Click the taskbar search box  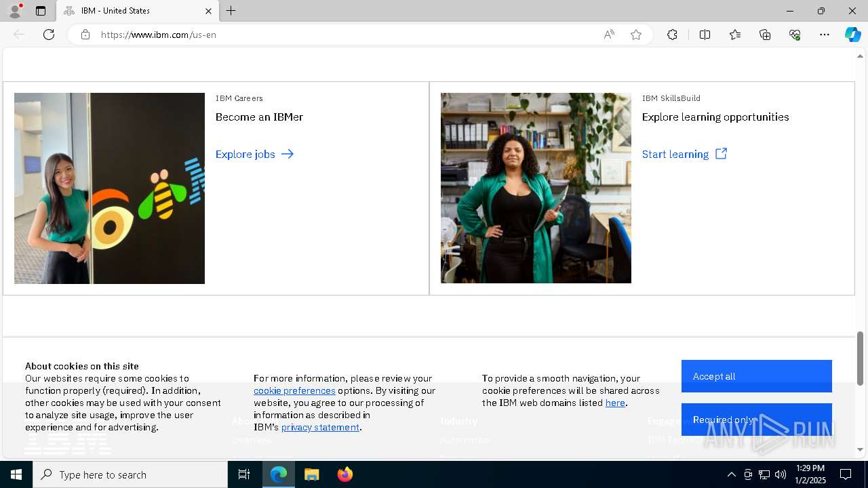pyautogui.click(x=130, y=474)
